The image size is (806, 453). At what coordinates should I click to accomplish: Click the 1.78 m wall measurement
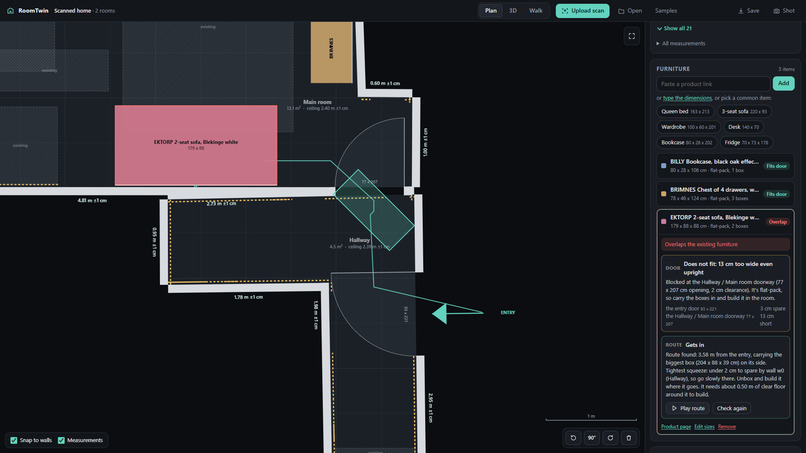[248, 297]
